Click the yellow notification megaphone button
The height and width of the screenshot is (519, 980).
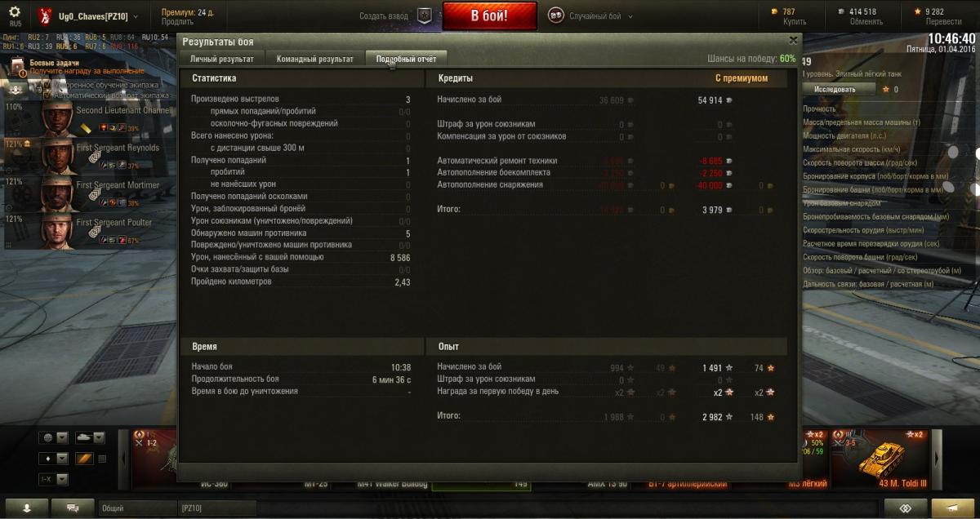(952, 508)
